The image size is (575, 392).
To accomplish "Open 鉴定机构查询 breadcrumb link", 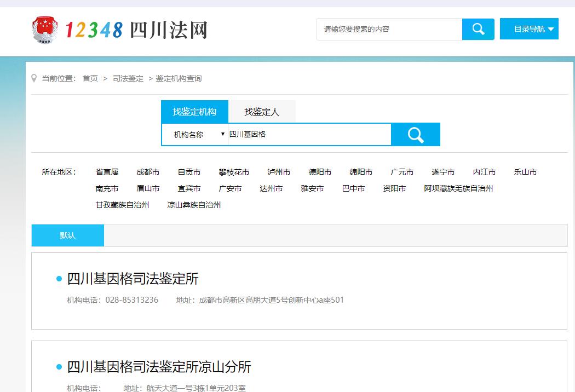I will point(179,78).
